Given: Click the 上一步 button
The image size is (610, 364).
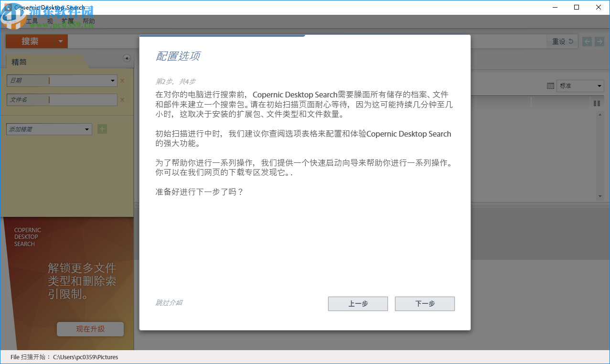Looking at the screenshot, I should pyautogui.click(x=357, y=303).
